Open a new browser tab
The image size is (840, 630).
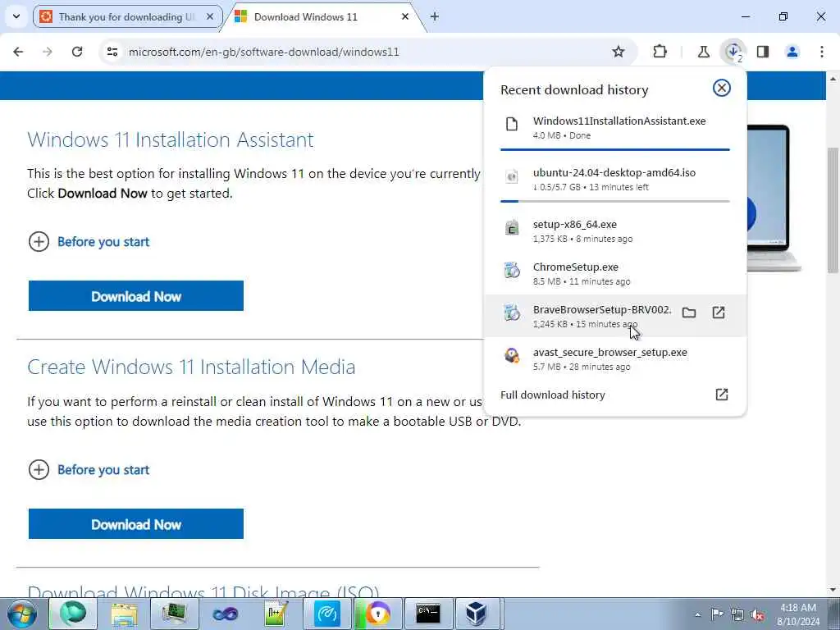[x=435, y=16]
